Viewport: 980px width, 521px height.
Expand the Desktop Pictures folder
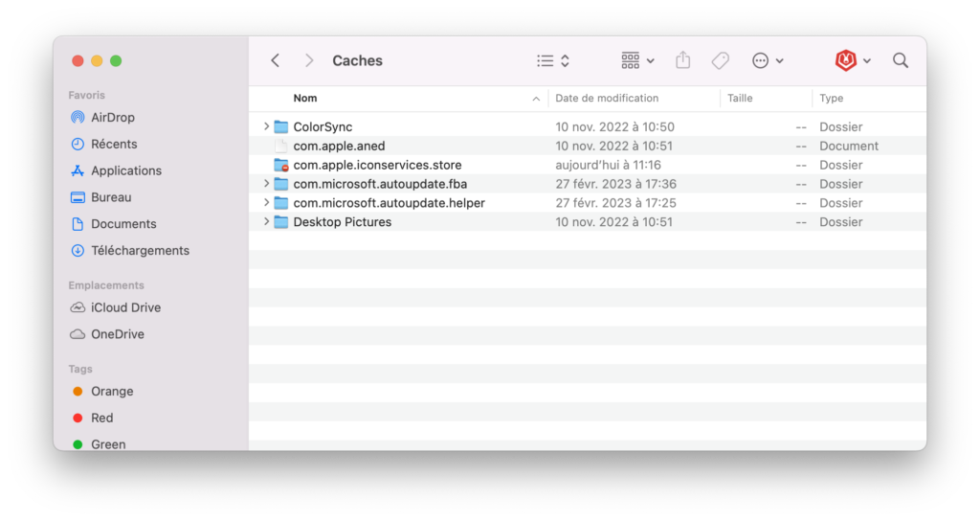[x=267, y=222]
